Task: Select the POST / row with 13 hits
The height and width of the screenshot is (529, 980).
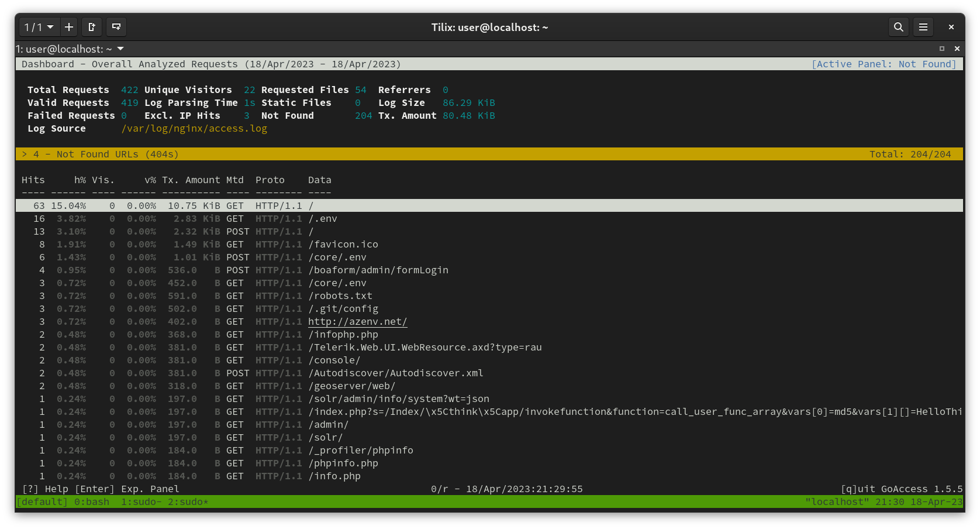Action: coord(489,232)
